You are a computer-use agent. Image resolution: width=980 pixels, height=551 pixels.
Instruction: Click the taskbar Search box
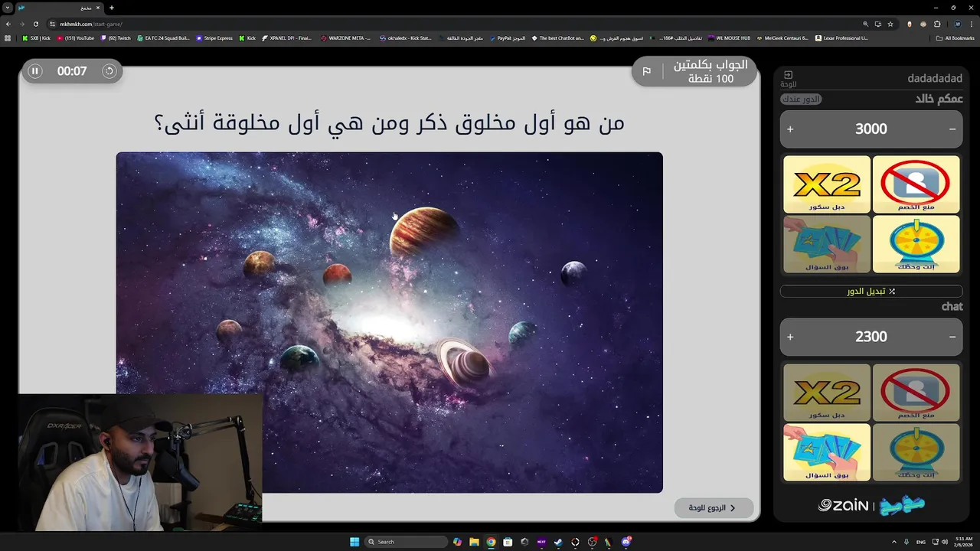(x=405, y=542)
